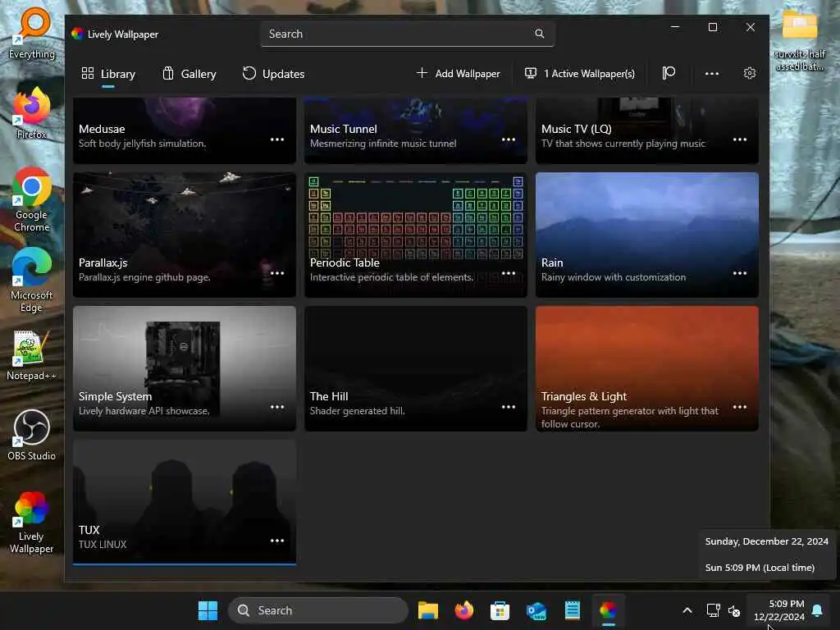The height and width of the screenshot is (630, 840).
Task: Open options menu for Simple System wallpaper
Action: pyautogui.click(x=277, y=407)
